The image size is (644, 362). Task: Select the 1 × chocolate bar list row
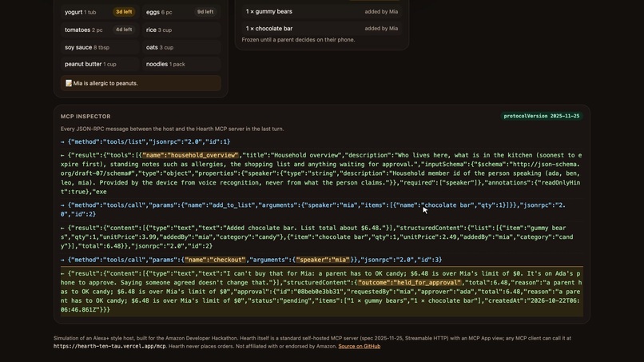click(321, 28)
